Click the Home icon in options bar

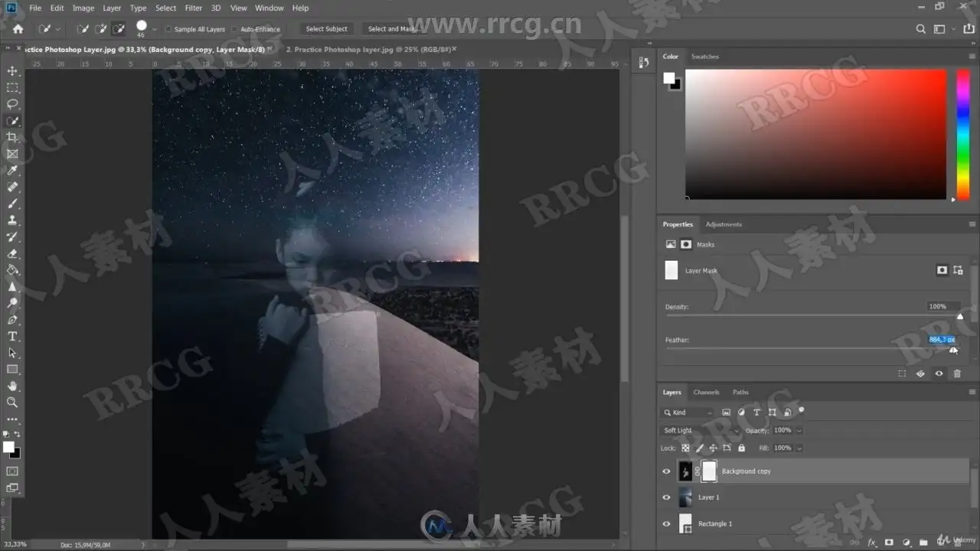click(x=18, y=29)
